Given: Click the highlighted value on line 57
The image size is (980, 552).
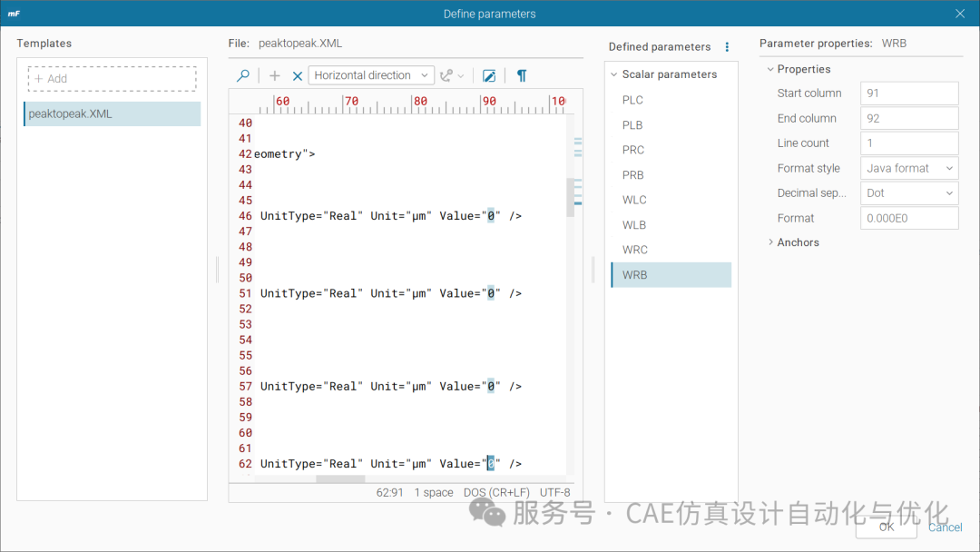Looking at the screenshot, I should [491, 387].
